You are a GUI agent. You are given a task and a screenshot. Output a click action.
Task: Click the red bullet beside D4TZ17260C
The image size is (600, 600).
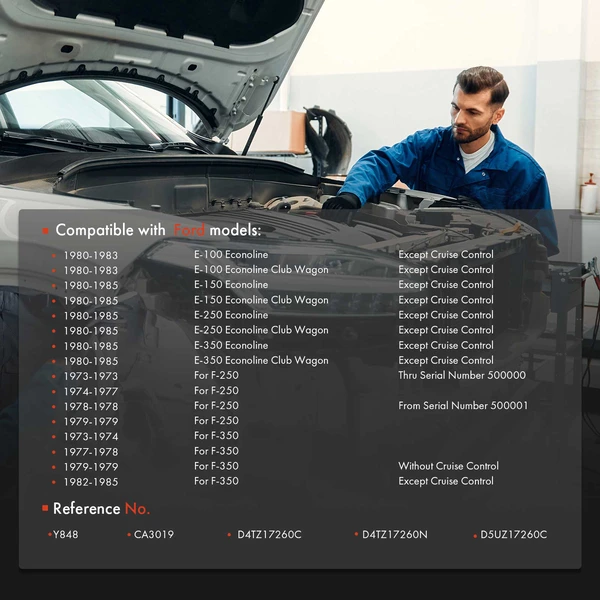[x=229, y=535]
